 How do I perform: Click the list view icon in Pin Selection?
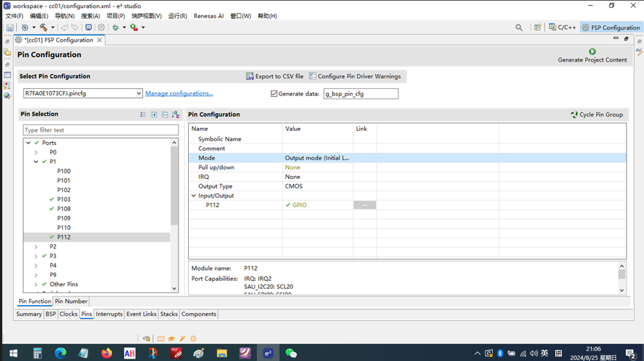143,114
